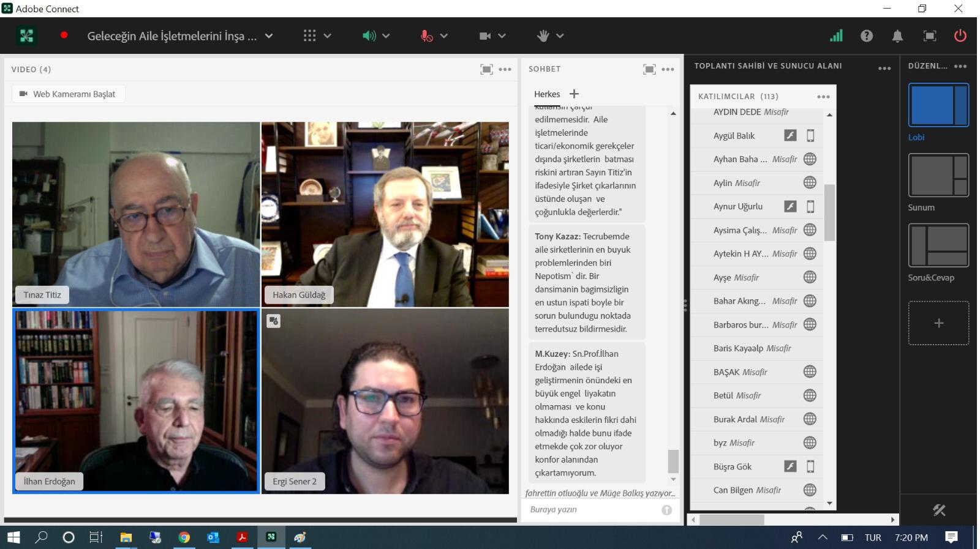Add a new chat tab with plus

pos(574,94)
